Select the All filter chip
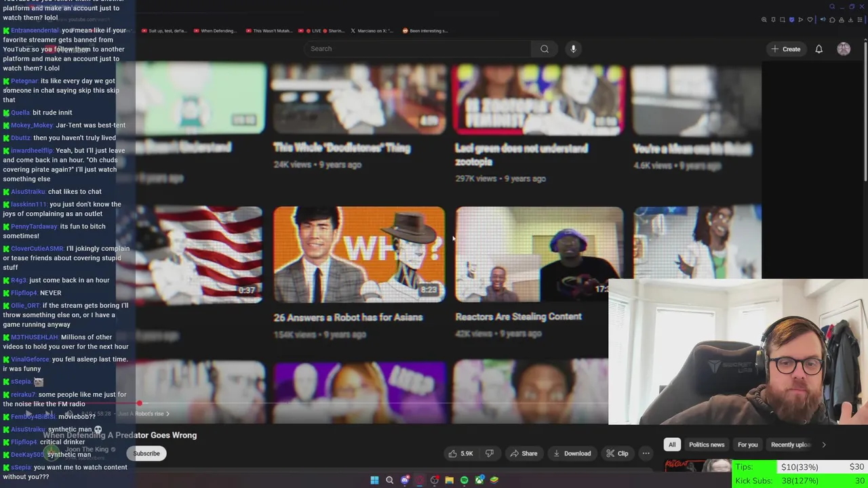Viewport: 868px width, 488px height. point(672,445)
